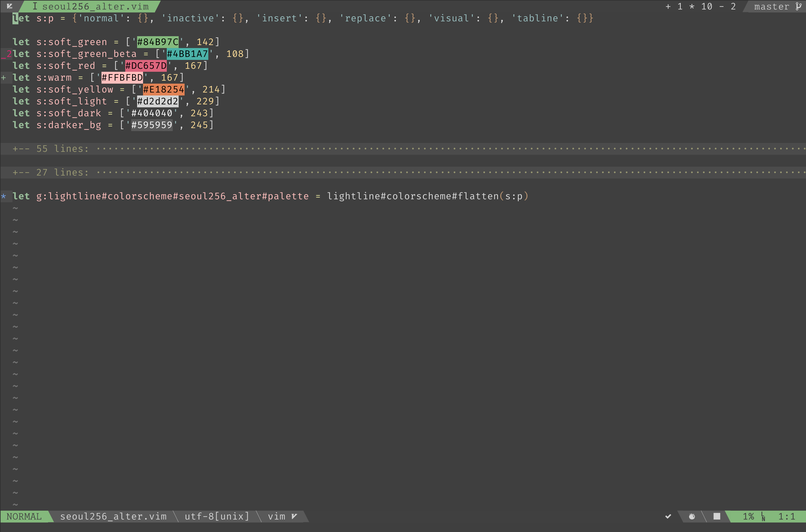Click the git branch icon beside master

[798, 7]
